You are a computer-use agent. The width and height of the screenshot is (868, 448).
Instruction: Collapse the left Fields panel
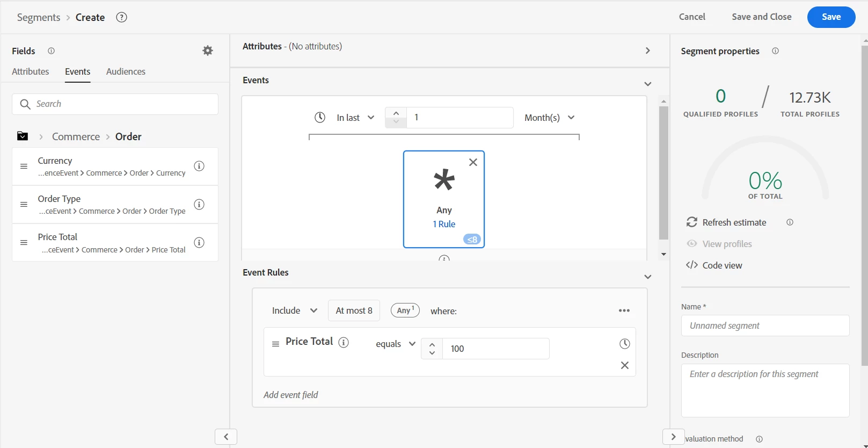coord(226,437)
